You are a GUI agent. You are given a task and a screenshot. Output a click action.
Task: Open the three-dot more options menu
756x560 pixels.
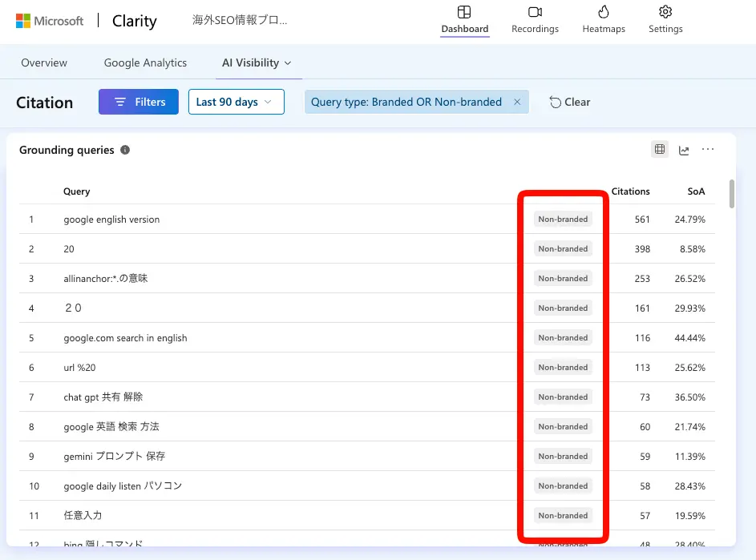[x=708, y=149]
